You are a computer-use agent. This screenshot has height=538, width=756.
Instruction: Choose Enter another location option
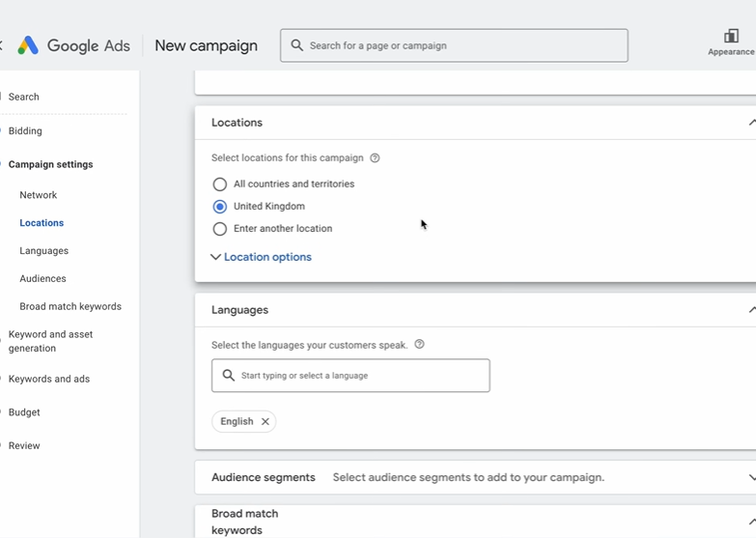[220, 229]
